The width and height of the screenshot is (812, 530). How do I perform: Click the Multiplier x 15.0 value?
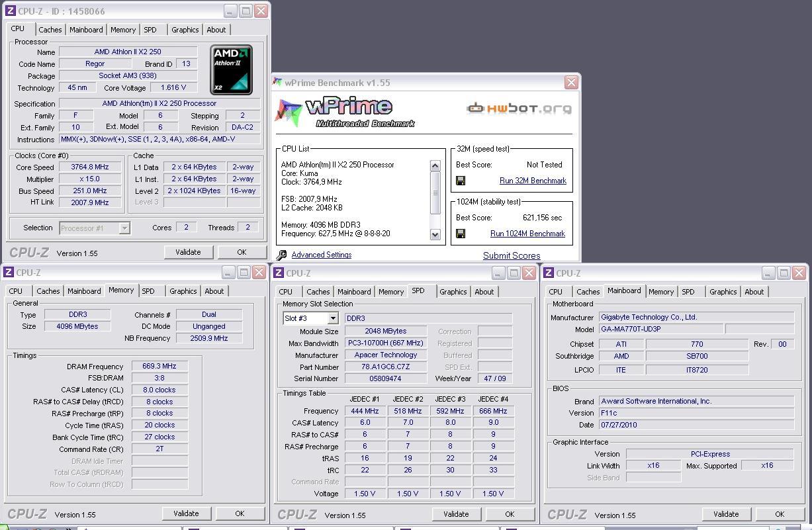tap(89, 179)
